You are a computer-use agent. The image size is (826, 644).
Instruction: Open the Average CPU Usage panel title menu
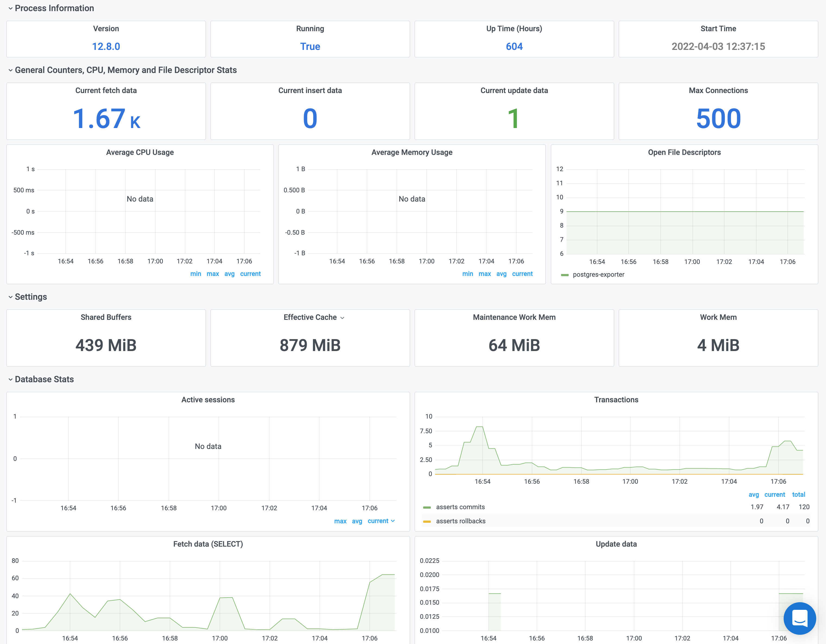pyautogui.click(x=140, y=152)
